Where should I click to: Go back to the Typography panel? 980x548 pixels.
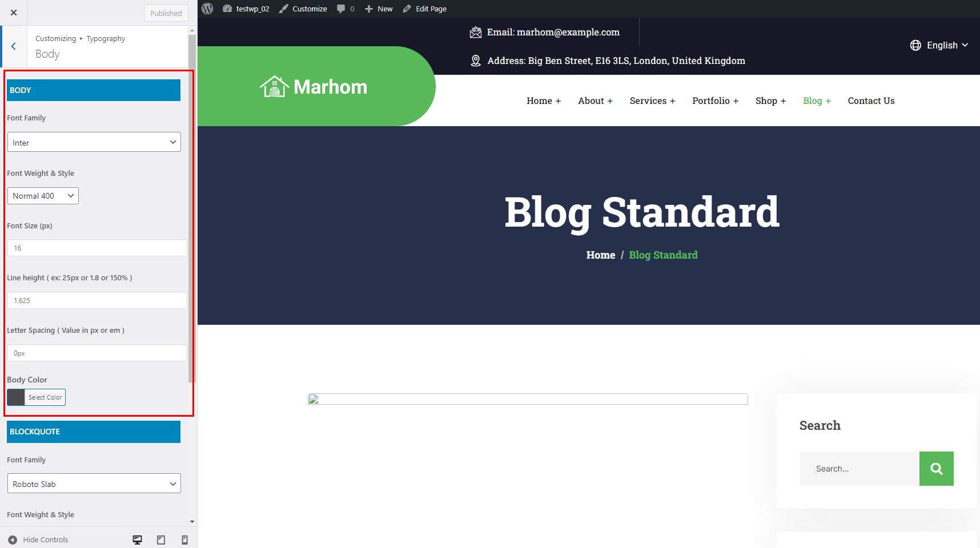14,46
